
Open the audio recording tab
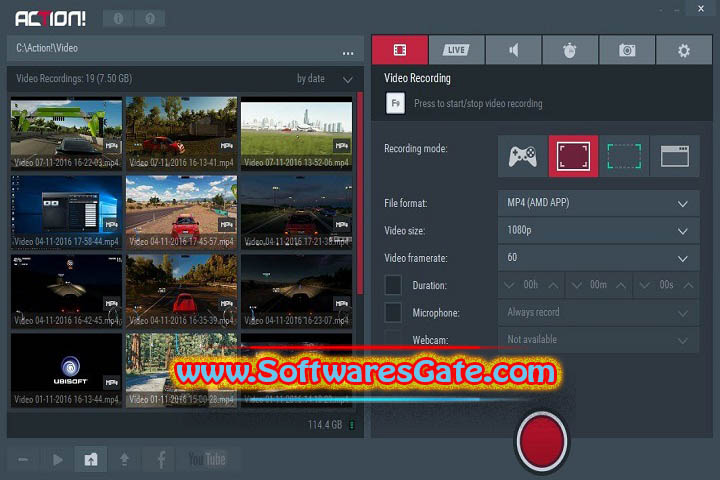[x=513, y=50]
